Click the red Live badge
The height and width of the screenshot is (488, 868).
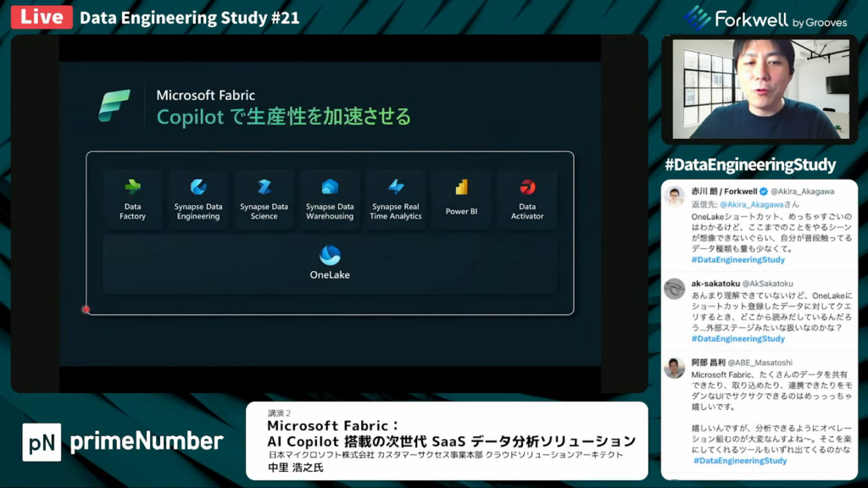coord(41,17)
